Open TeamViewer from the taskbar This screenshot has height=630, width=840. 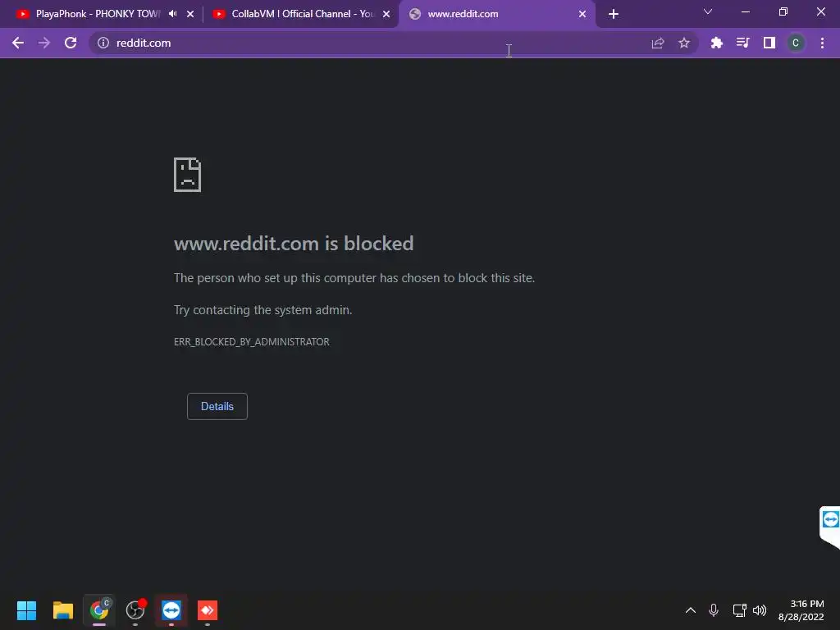click(171, 610)
